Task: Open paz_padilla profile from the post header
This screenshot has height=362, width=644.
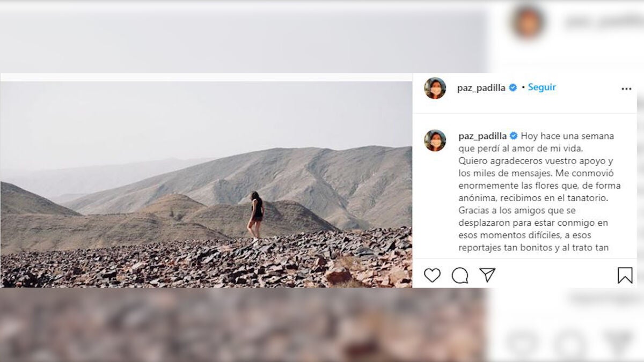Action: (481, 88)
